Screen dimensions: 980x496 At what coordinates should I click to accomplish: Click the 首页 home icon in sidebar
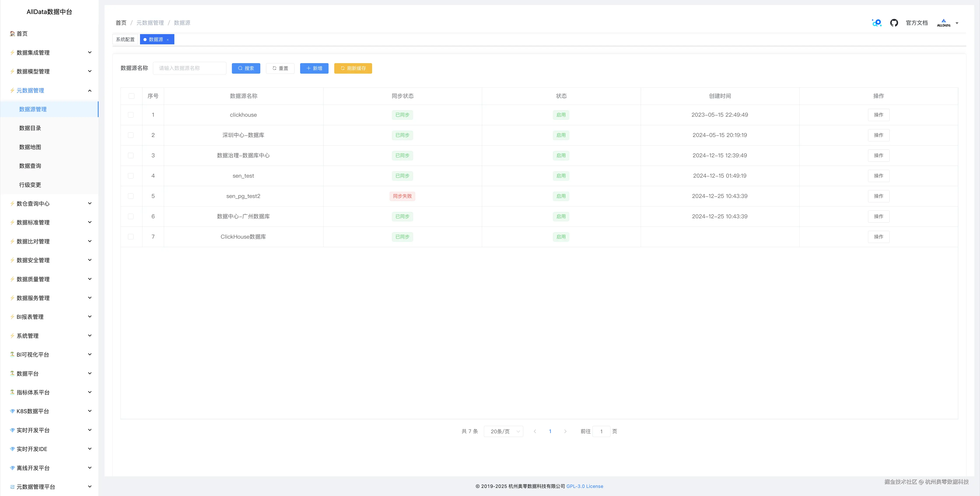click(12, 33)
